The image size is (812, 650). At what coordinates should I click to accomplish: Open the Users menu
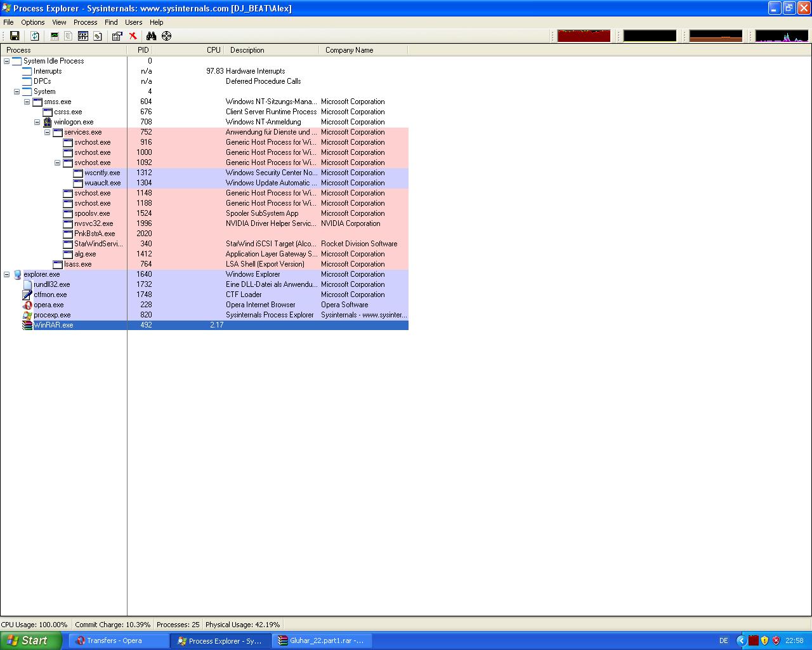(x=133, y=22)
